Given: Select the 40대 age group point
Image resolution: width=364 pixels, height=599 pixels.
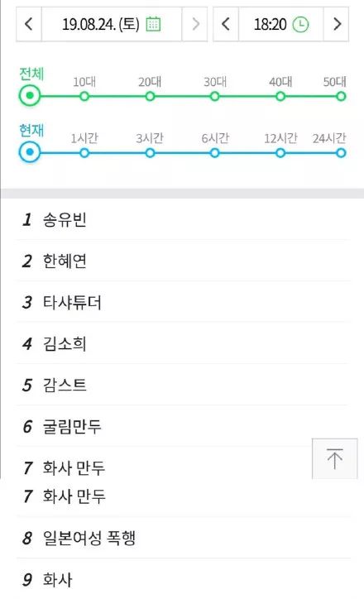Looking at the screenshot, I should (x=280, y=96).
